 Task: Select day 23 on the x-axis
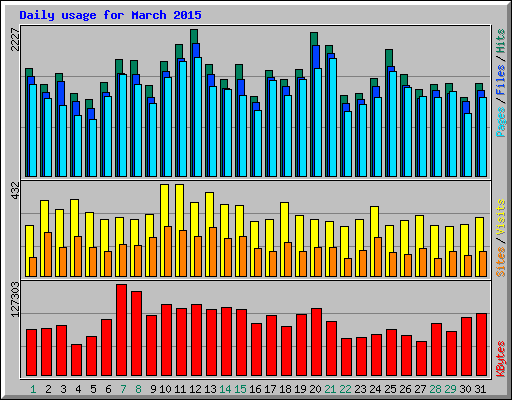[360, 389]
